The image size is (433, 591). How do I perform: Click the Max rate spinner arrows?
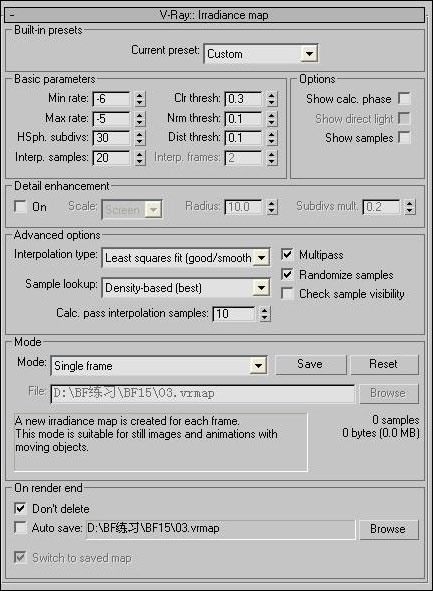(x=139, y=119)
